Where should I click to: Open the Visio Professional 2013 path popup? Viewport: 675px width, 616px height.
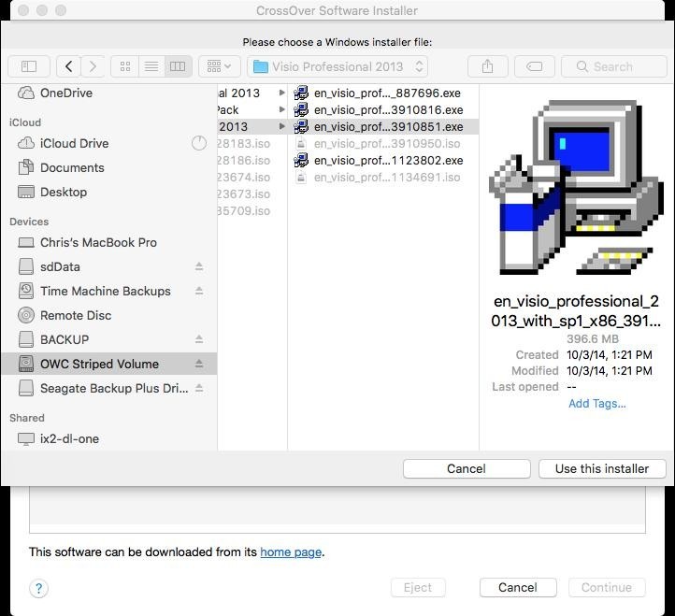[x=338, y=66]
